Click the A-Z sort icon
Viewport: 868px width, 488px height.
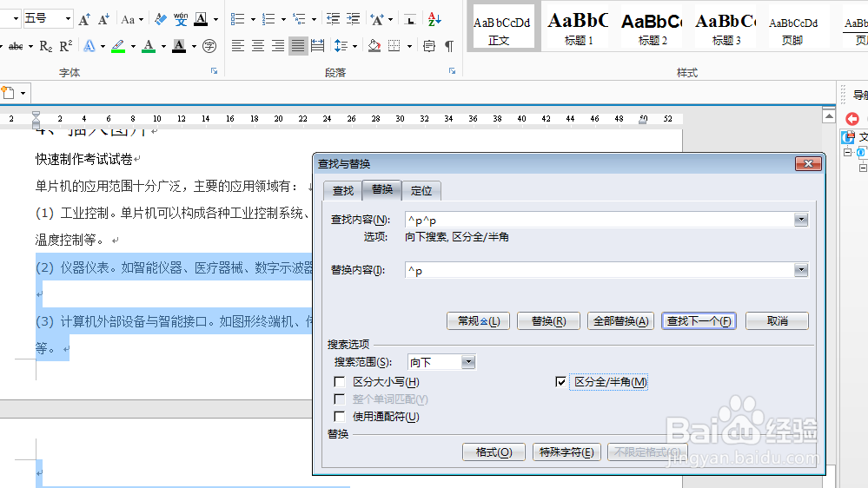point(434,19)
